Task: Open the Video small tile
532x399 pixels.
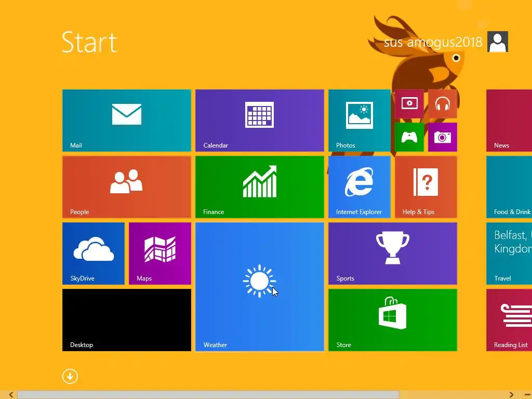Action: [409, 103]
